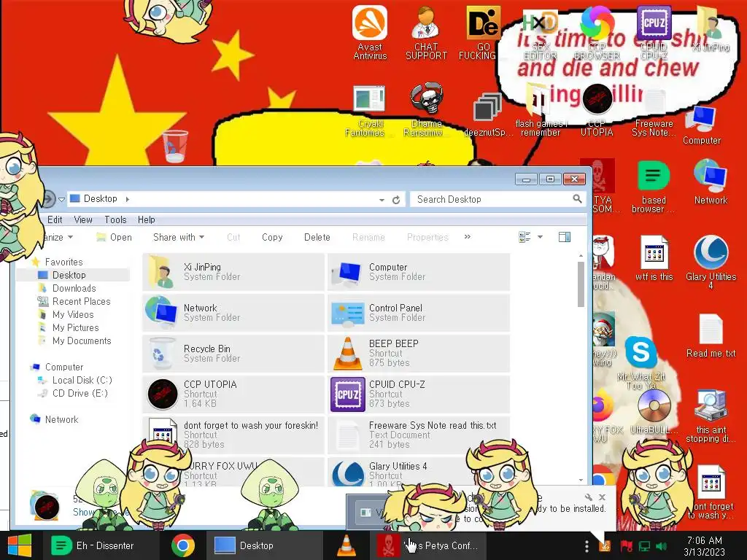Open the deeznutSp desktop icon
The image size is (747, 560).
(488, 114)
